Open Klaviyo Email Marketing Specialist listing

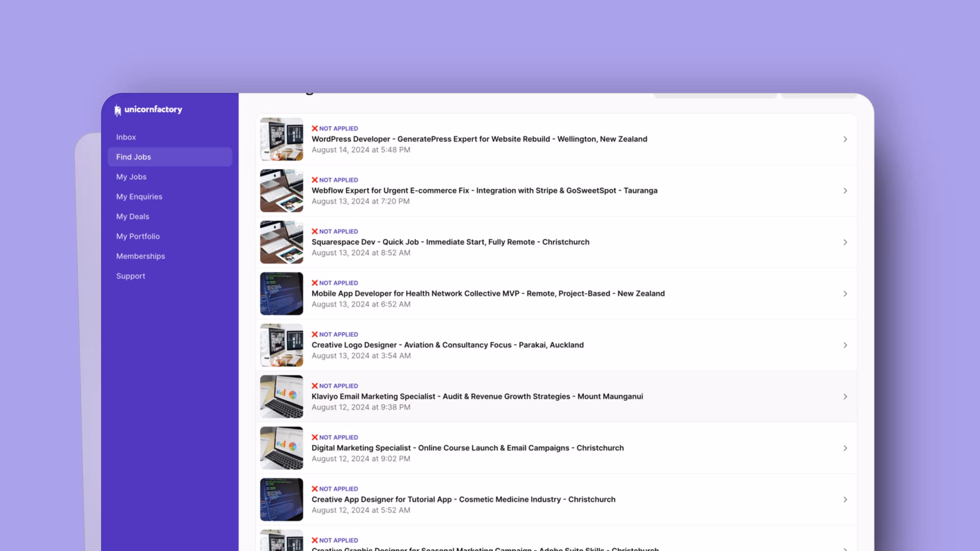tap(477, 396)
